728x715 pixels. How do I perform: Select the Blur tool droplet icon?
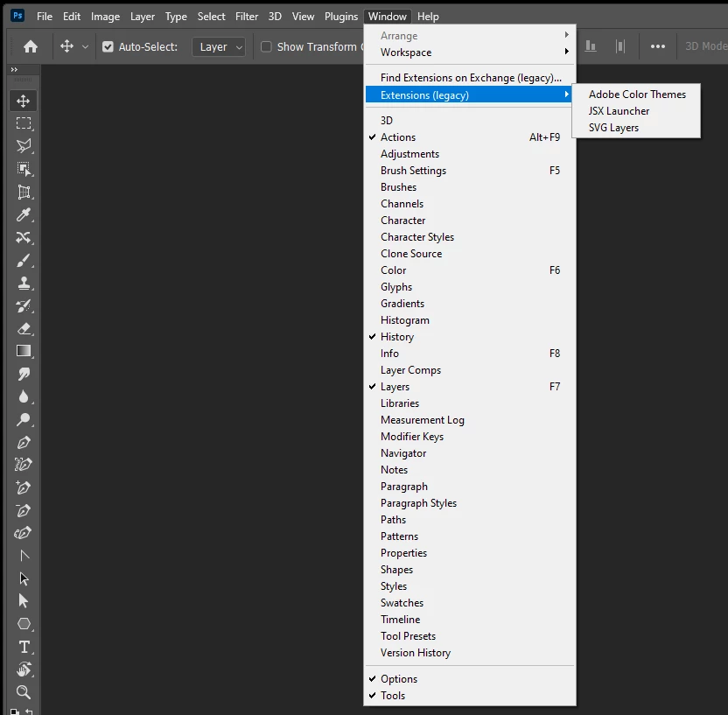(x=24, y=396)
